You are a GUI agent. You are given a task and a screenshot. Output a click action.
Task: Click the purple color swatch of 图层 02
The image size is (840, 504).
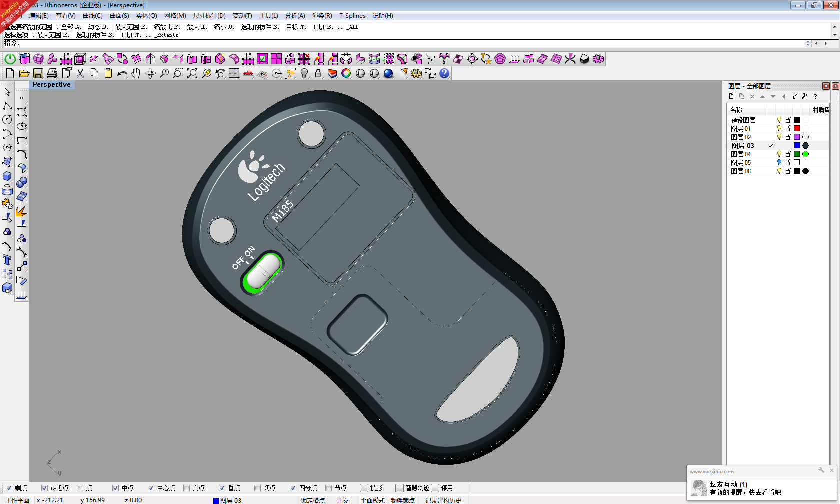tap(797, 137)
